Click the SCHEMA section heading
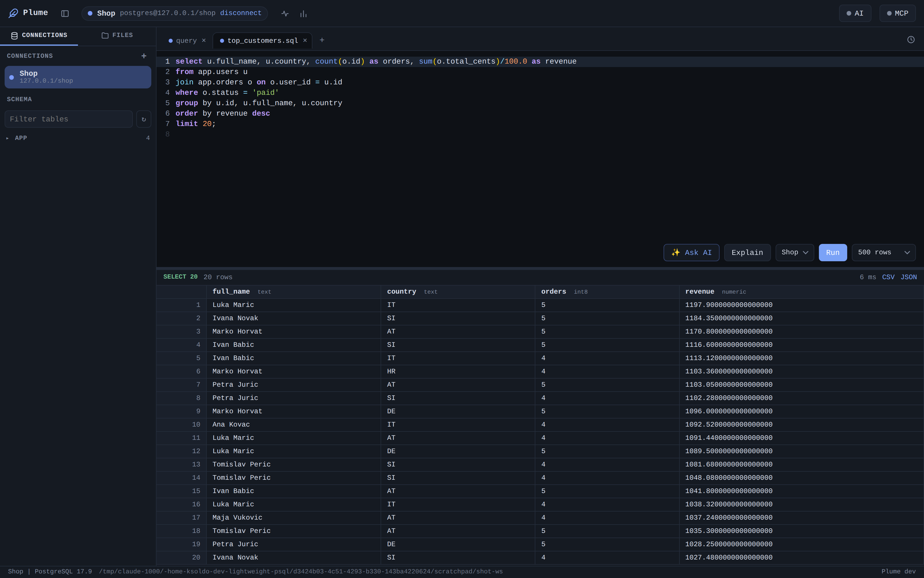Image resolution: width=924 pixels, height=578 pixels. tap(19, 99)
